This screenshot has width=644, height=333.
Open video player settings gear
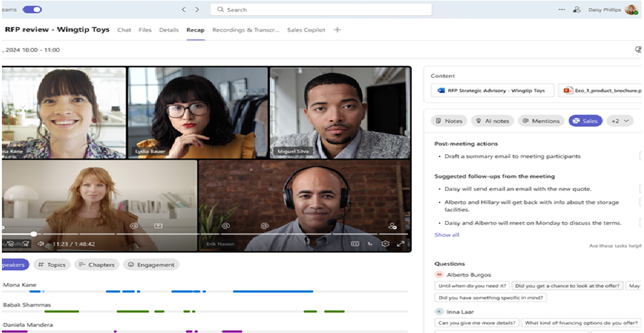point(386,244)
